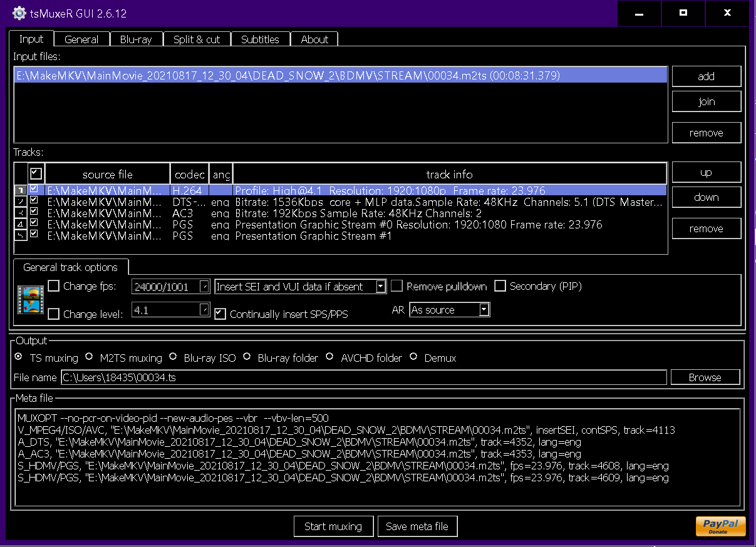Viewport: 756px width, 547px height.
Task: Remove the selected input file
Action: point(707,133)
